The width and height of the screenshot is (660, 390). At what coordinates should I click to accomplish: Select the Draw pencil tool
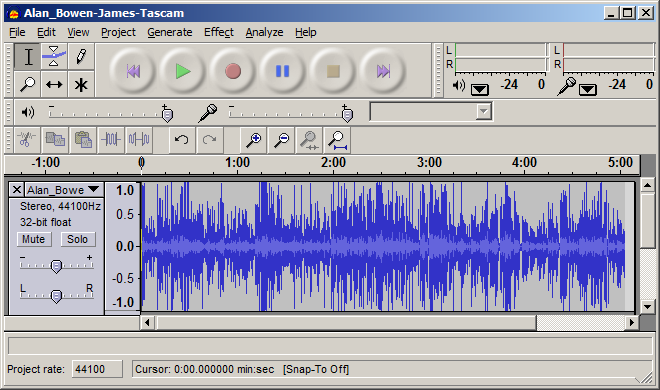point(81,56)
